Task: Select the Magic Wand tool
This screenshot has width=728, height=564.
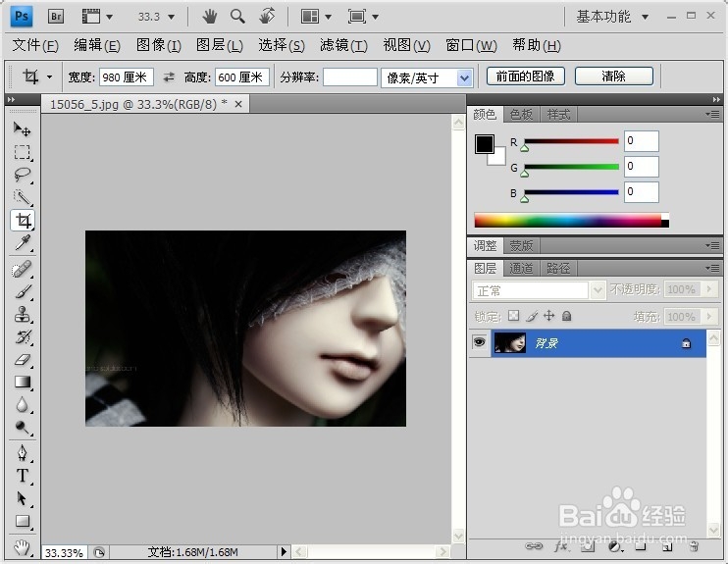Action: pyautogui.click(x=22, y=197)
